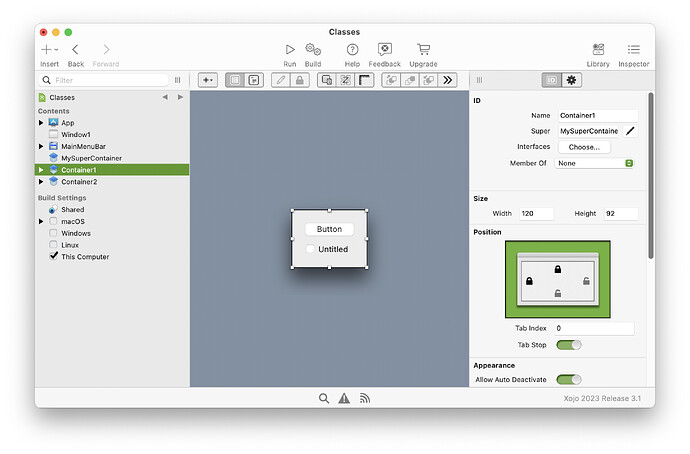Enable the Windows build target checkbox
The height and width of the screenshot is (454, 690).
pos(54,233)
